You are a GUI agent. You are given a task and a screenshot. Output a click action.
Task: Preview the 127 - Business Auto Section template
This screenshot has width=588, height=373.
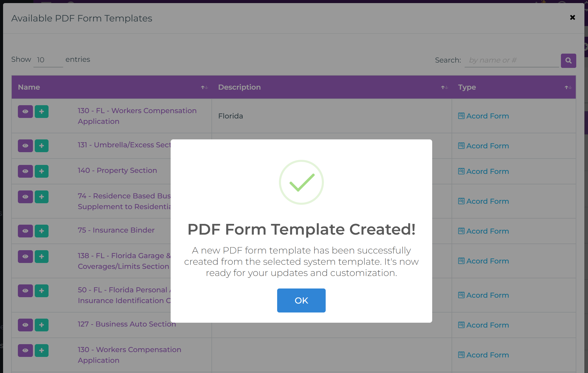click(x=25, y=325)
